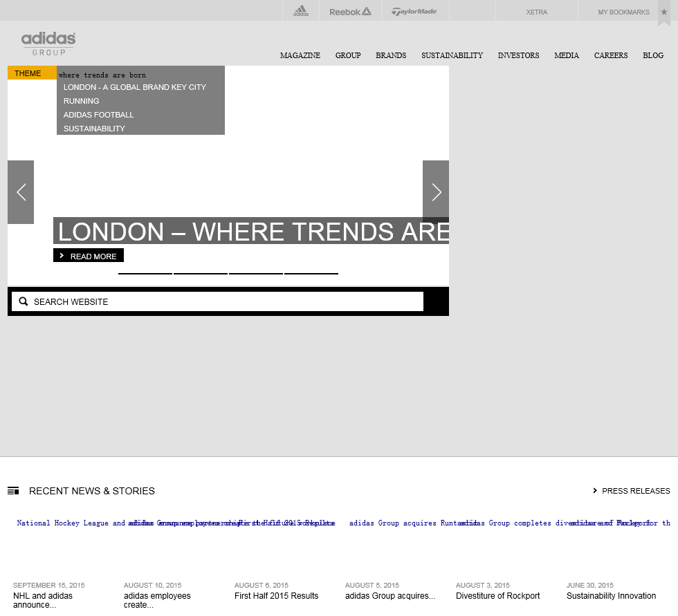Click the adidas Group logo
This screenshot has width=678, height=616.
[48, 44]
